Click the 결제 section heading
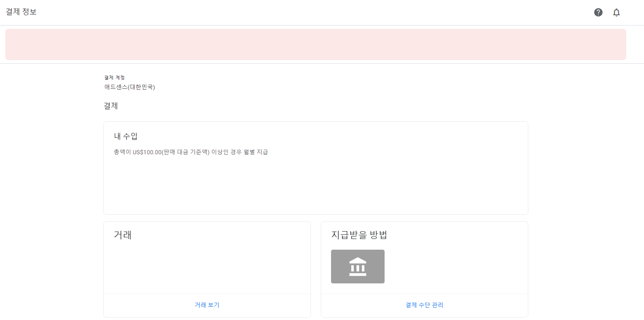This screenshot has width=644, height=320. pos(111,106)
